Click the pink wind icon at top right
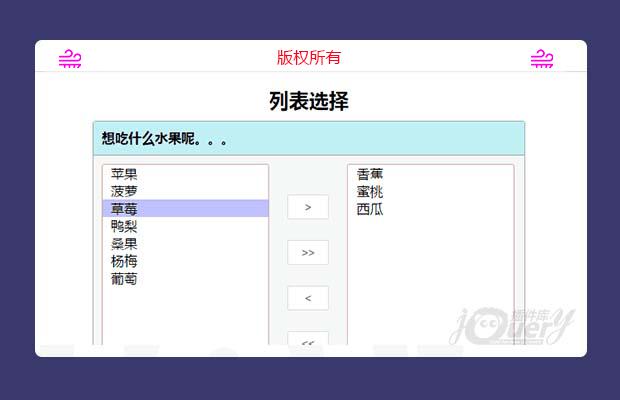Viewport: 620px width, 400px height. pyautogui.click(x=541, y=59)
